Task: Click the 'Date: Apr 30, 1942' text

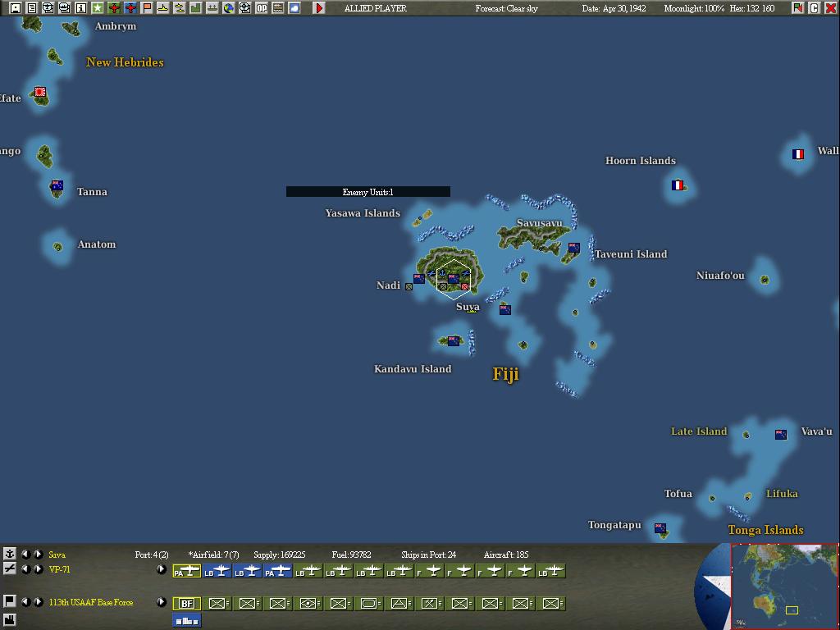Action: tap(614, 8)
